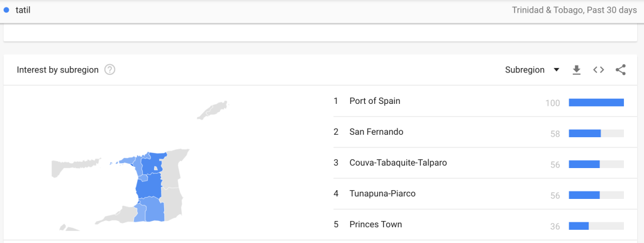The image size is (644, 243).
Task: Click the Subregion dropdown arrow
Action: [x=557, y=70]
